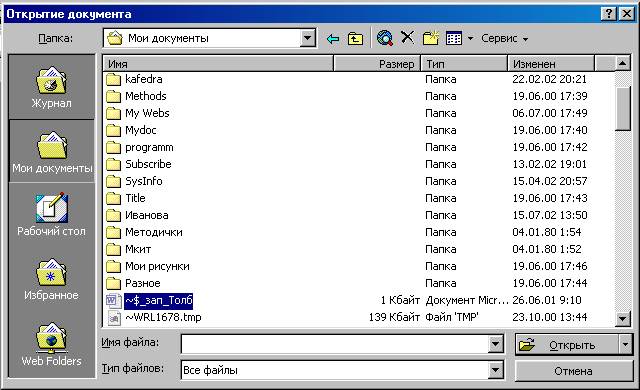Click the Word document icon for ~$_зап_Толб
Viewport: 640px width, 390px height.
(113, 301)
